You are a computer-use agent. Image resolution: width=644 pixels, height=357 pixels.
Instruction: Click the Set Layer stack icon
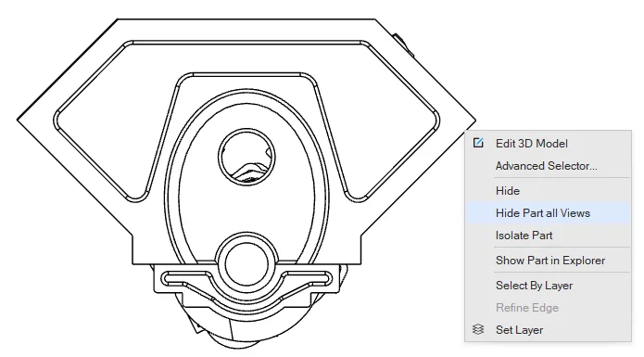(478, 329)
